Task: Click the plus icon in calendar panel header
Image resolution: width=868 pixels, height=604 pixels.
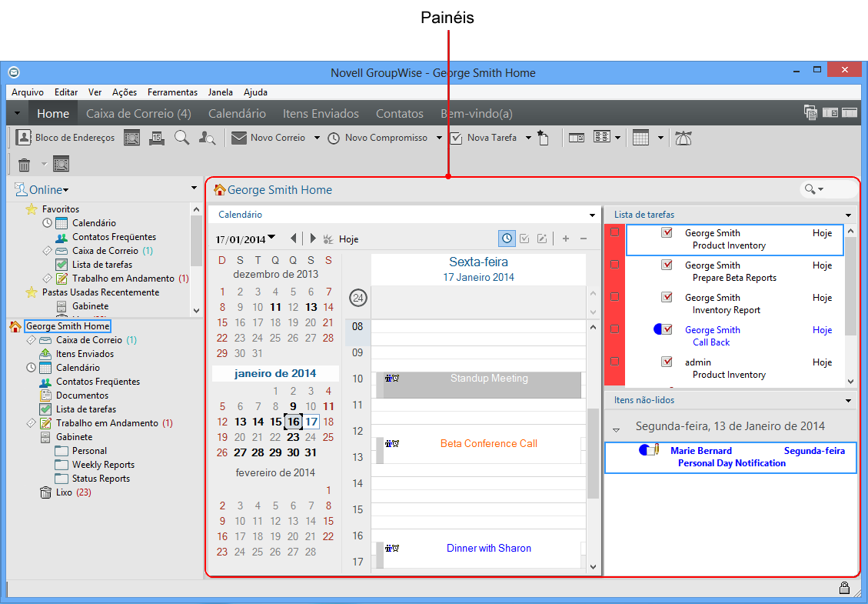Action: 566,239
